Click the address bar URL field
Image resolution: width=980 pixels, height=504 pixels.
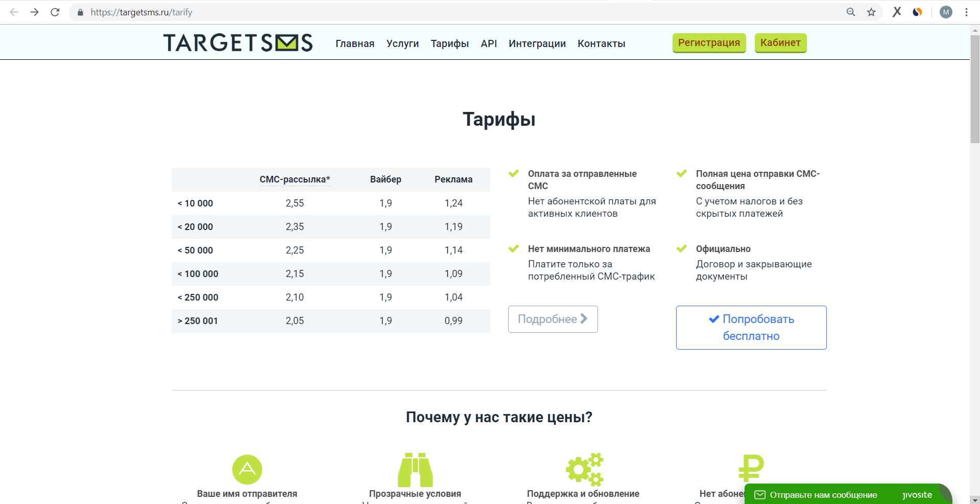[x=460, y=12]
